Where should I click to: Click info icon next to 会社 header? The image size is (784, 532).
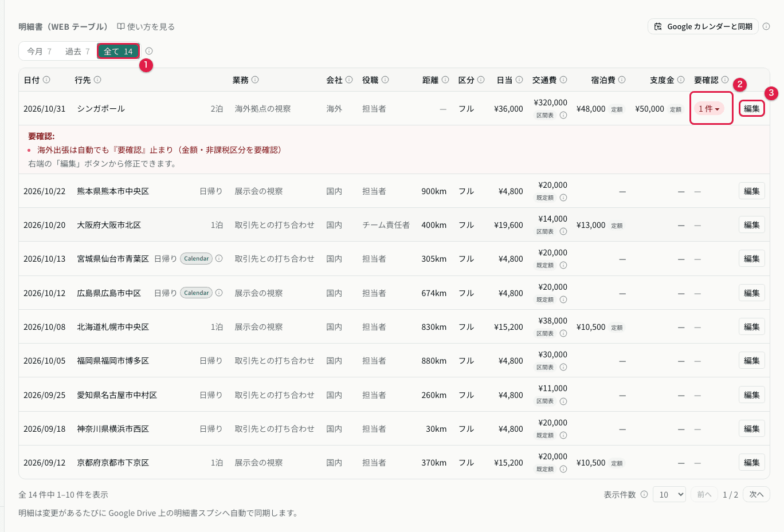349,80
